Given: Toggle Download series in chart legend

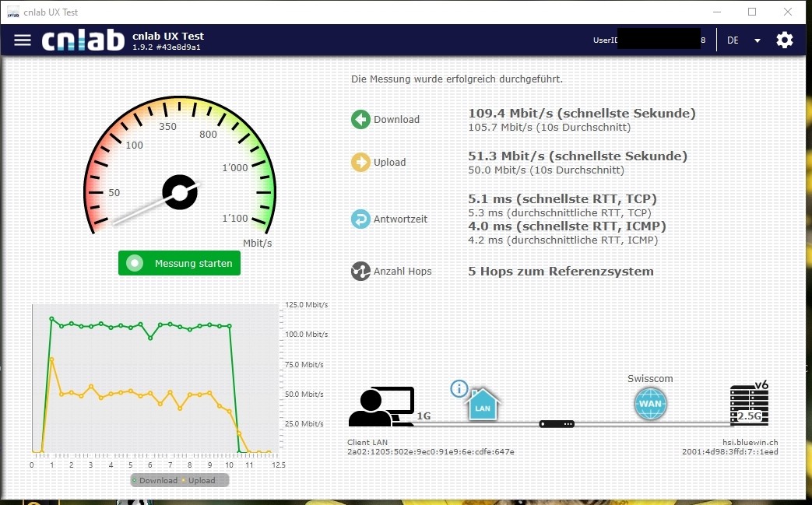Looking at the screenshot, I should pyautogui.click(x=155, y=480).
